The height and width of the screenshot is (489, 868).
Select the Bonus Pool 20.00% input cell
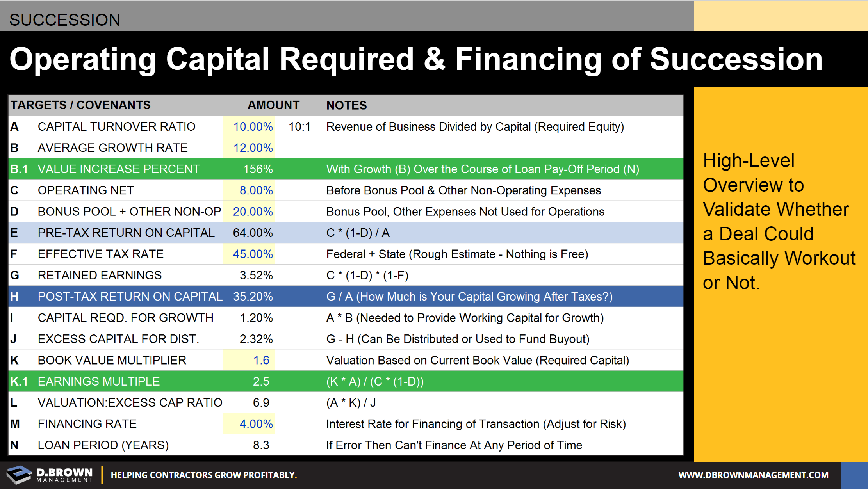pyautogui.click(x=253, y=212)
